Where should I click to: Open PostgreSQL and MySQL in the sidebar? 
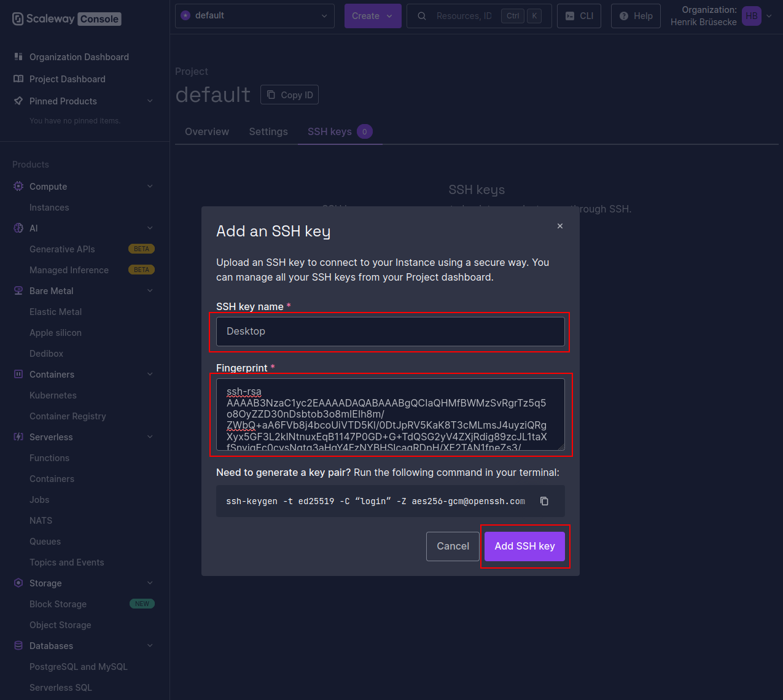click(x=79, y=666)
